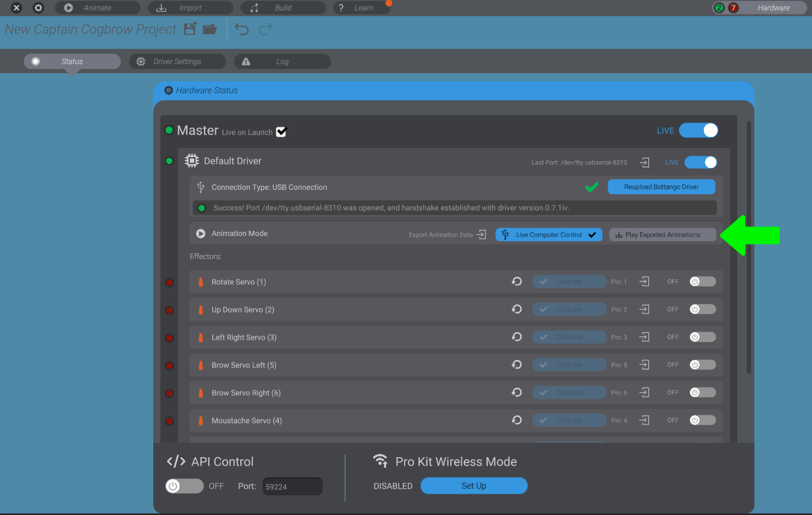Turn on the Up Down Servo (2) switch

pos(702,309)
